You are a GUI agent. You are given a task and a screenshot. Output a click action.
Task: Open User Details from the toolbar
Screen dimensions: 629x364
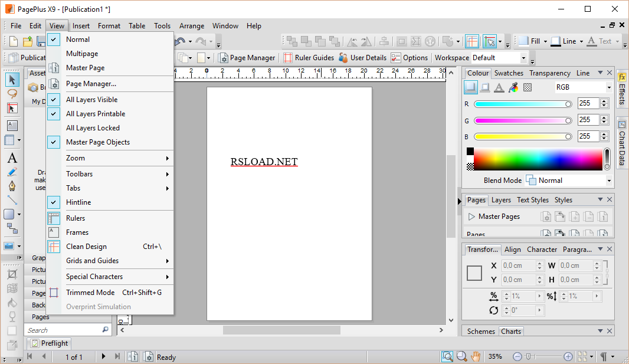click(x=362, y=58)
